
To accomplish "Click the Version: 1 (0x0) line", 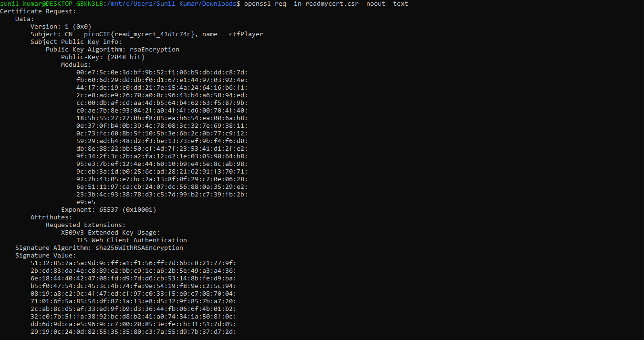I will point(61,27).
